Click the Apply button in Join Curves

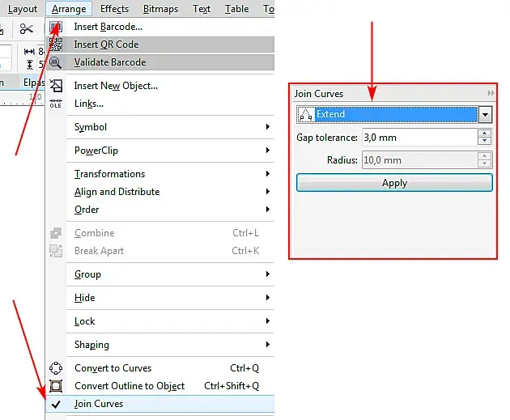pyautogui.click(x=394, y=183)
